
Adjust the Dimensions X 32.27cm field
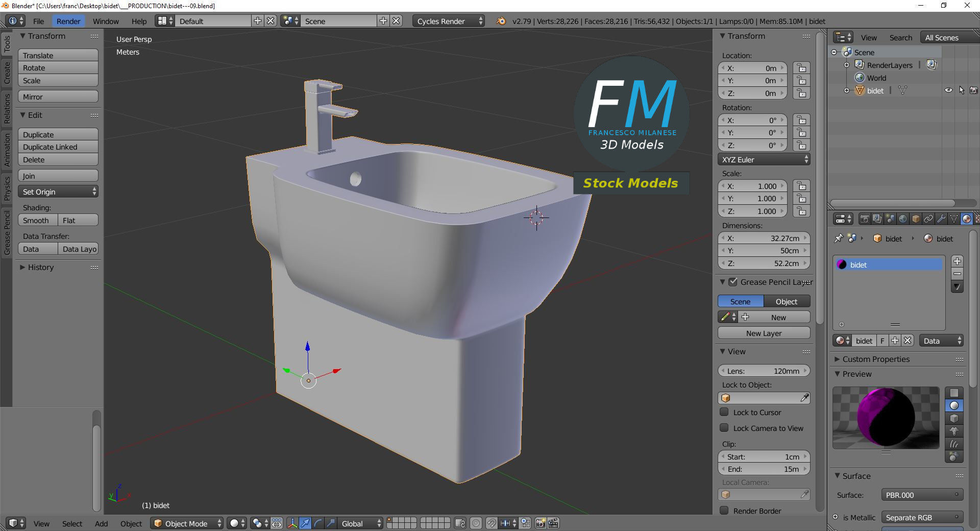point(764,238)
